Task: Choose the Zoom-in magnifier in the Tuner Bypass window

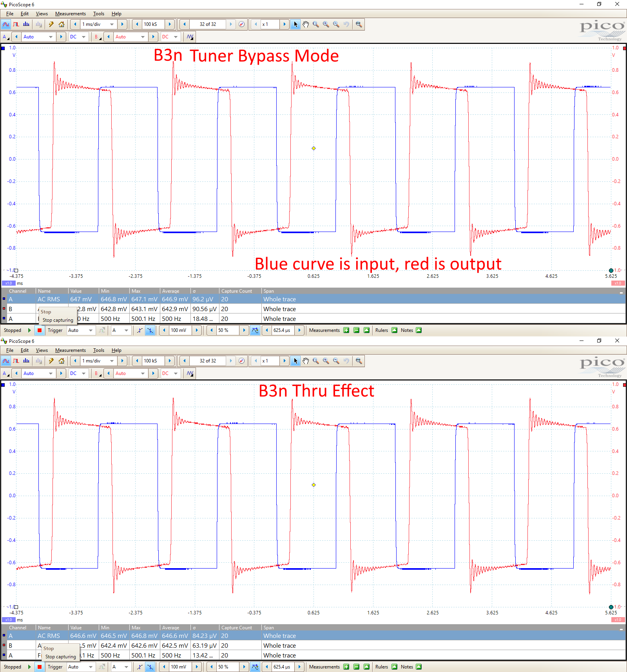Action: [x=326, y=24]
